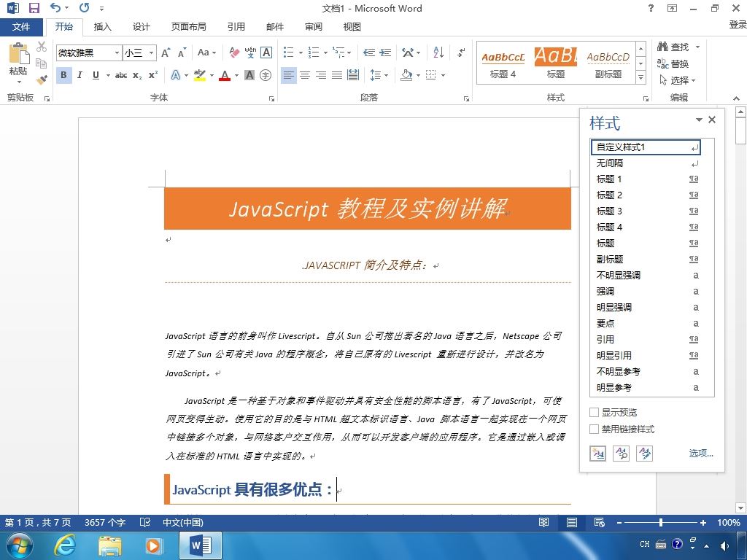The height and width of the screenshot is (560, 747).
Task: Toggle show paragraph marks icon
Action: point(461,52)
